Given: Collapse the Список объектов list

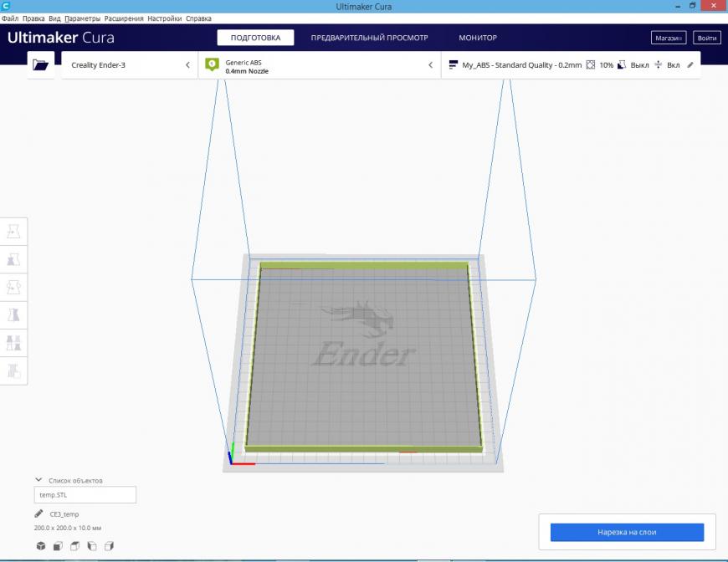Looking at the screenshot, I should point(38,480).
